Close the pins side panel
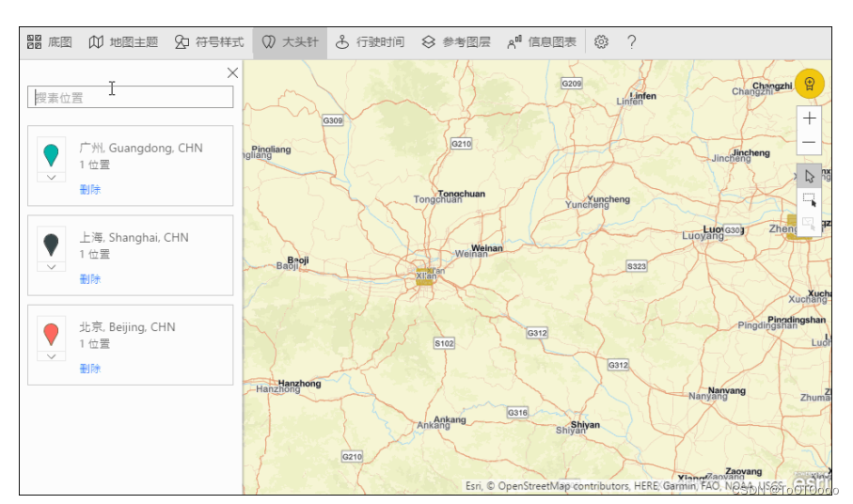The height and width of the screenshot is (504, 853). point(233,72)
